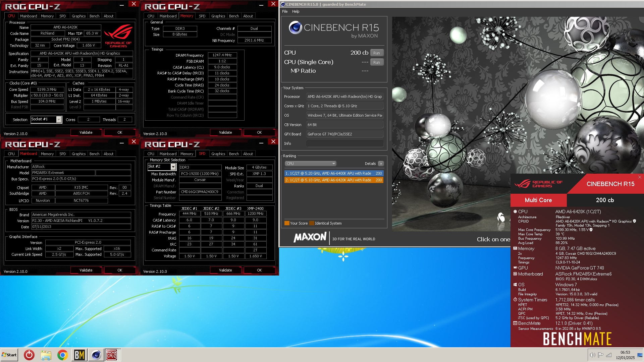Select ranking entry 1C/2T @ 5.20 GHz
This screenshot has width=644, height=362.
334,173
